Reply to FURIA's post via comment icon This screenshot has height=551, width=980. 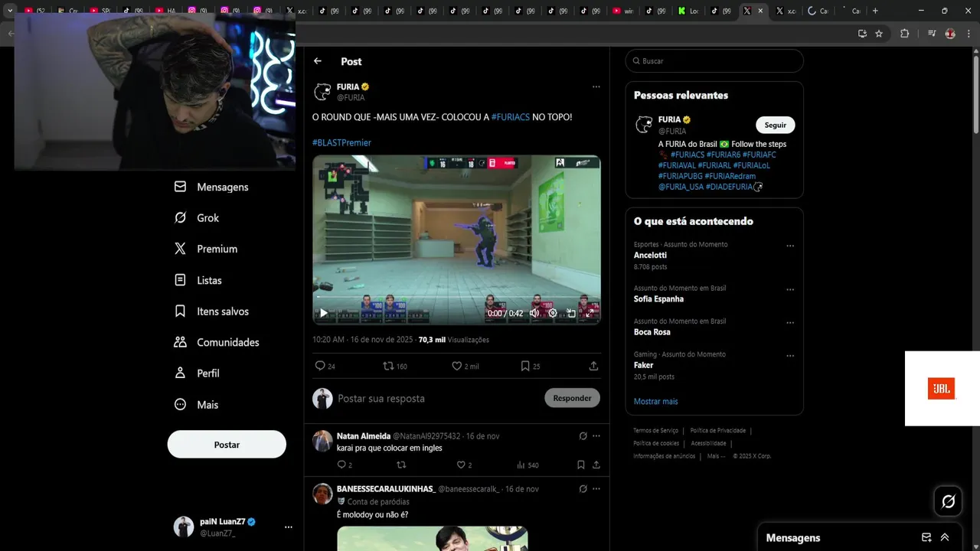click(321, 366)
